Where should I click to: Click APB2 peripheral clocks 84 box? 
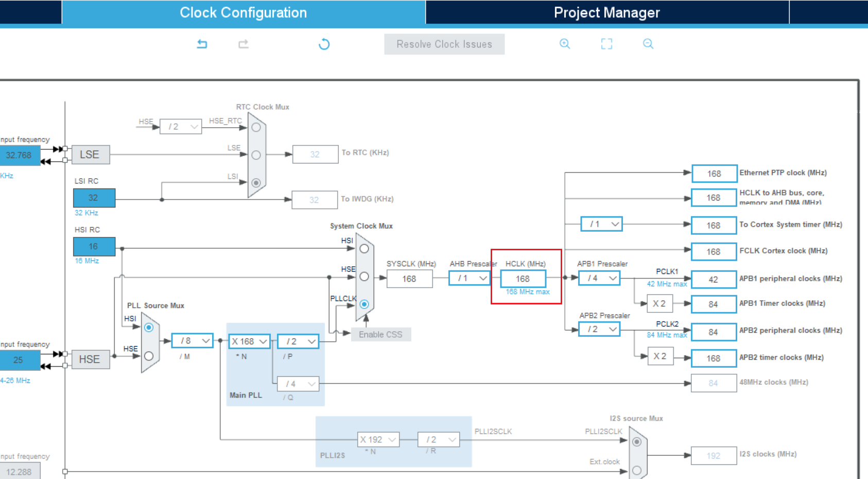pos(714,332)
